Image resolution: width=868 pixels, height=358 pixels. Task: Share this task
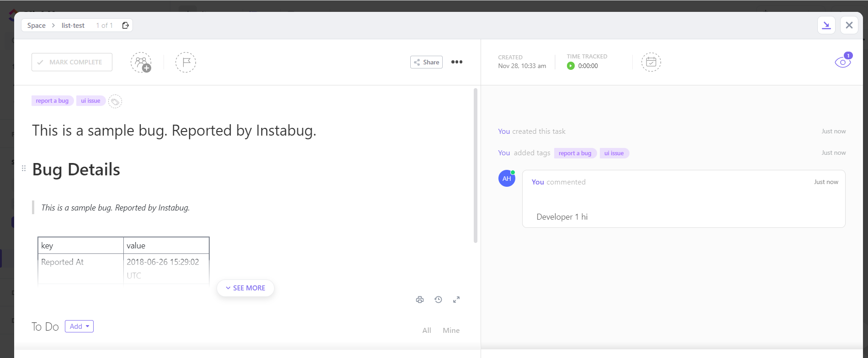pyautogui.click(x=426, y=62)
